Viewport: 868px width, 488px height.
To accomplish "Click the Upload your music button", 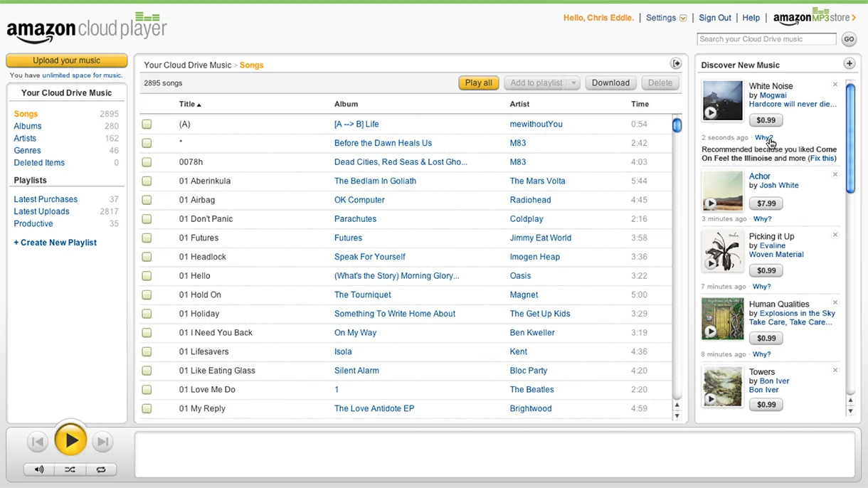I will tap(67, 60).
